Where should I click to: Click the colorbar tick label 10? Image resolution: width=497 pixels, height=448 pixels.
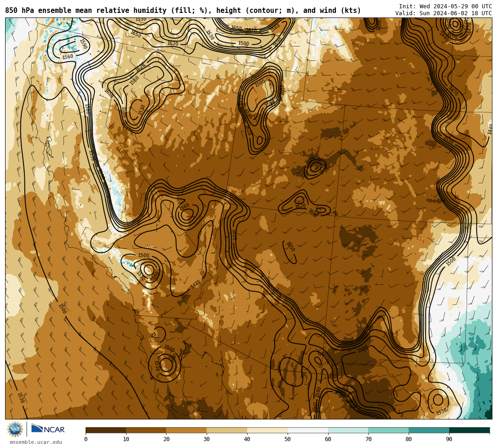(126, 439)
